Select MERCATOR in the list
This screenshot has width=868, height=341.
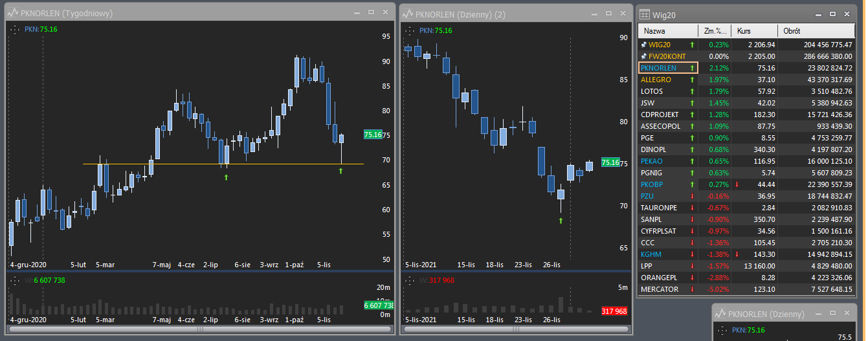pos(660,289)
